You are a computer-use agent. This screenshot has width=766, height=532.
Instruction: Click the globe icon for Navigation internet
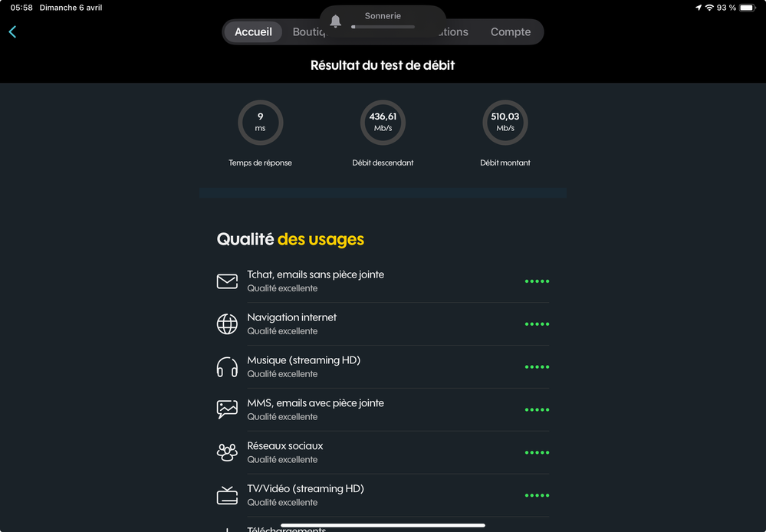pos(227,324)
